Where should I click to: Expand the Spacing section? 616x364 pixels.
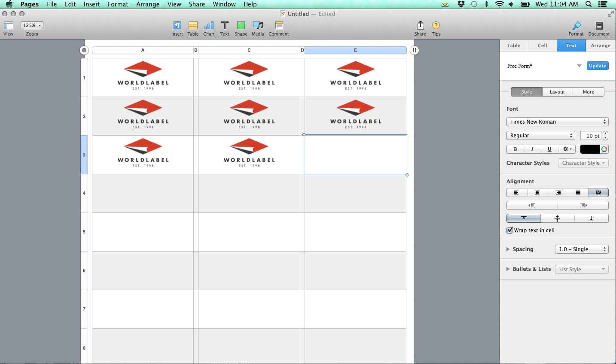tap(508, 249)
